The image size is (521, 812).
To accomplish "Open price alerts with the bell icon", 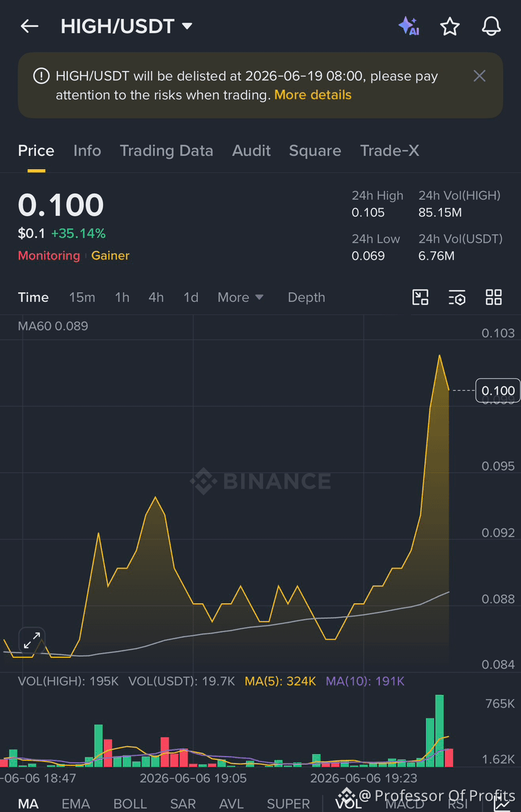I will point(491,26).
